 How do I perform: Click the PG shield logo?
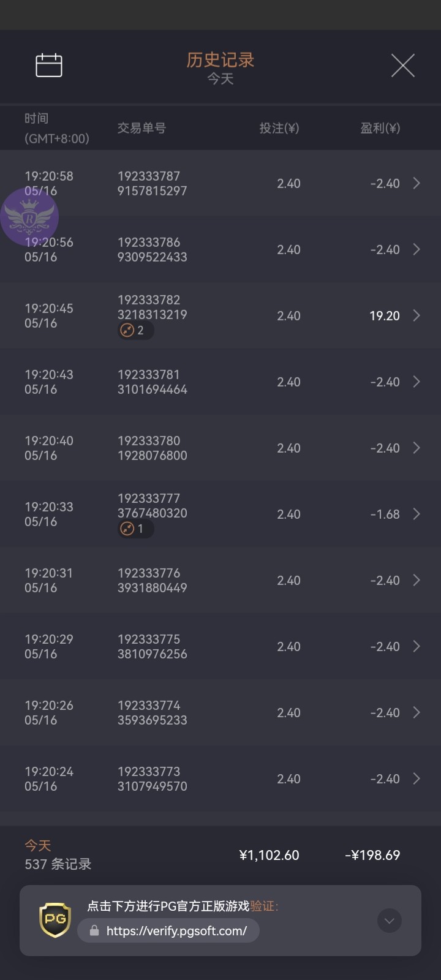tap(55, 920)
